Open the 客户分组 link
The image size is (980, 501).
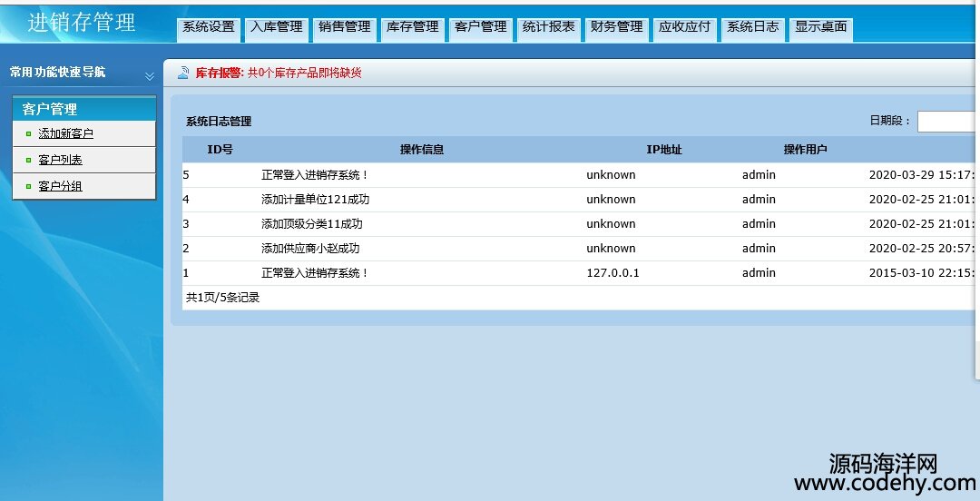click(x=61, y=186)
